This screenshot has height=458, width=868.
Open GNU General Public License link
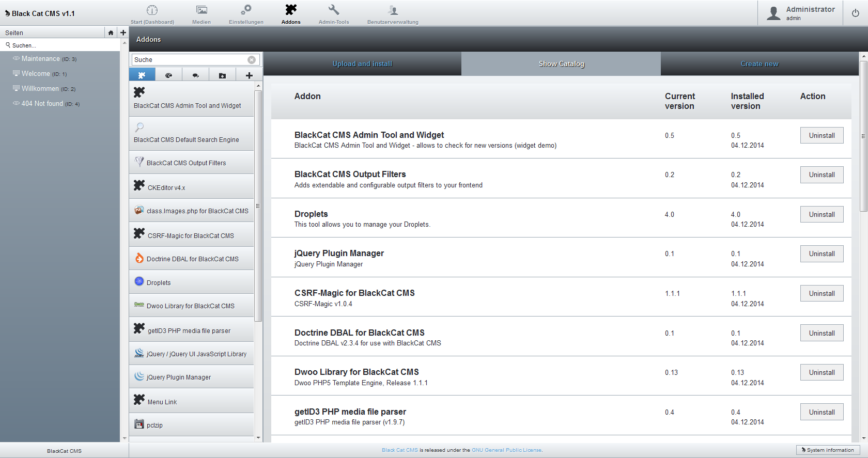(507, 450)
